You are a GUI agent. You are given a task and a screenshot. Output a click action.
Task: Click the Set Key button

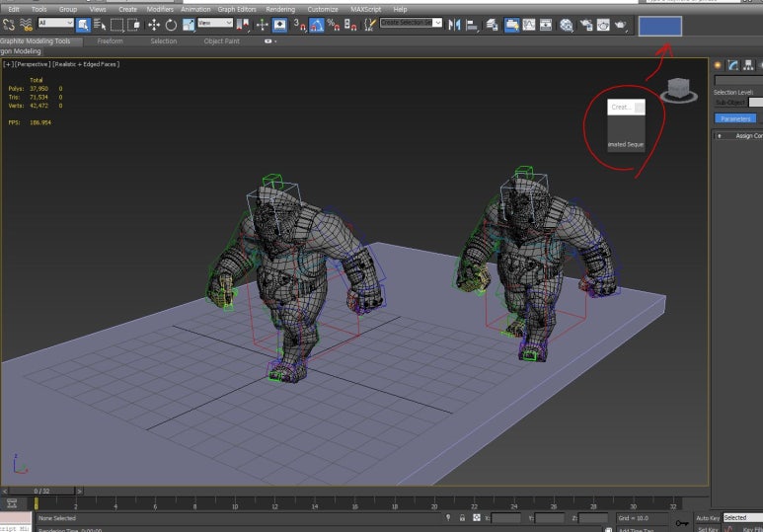[708, 529]
